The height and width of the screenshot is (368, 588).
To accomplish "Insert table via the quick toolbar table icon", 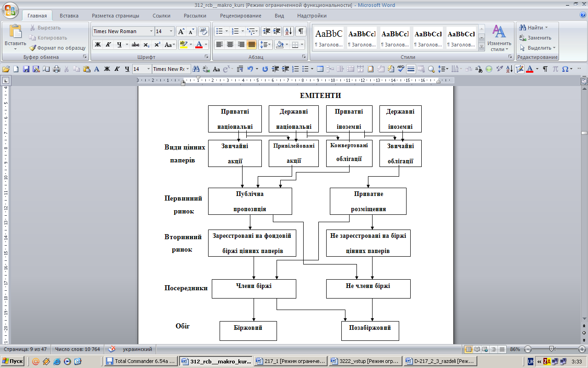I will coord(321,69).
